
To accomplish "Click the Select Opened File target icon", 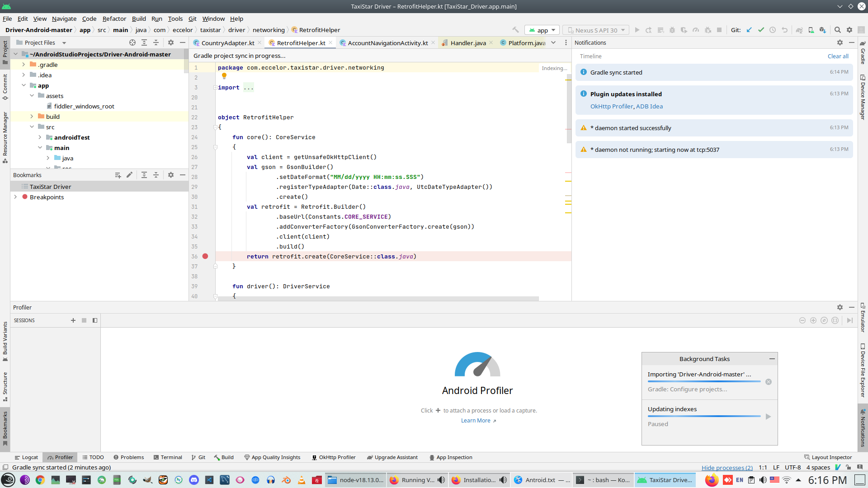I will click(132, 42).
